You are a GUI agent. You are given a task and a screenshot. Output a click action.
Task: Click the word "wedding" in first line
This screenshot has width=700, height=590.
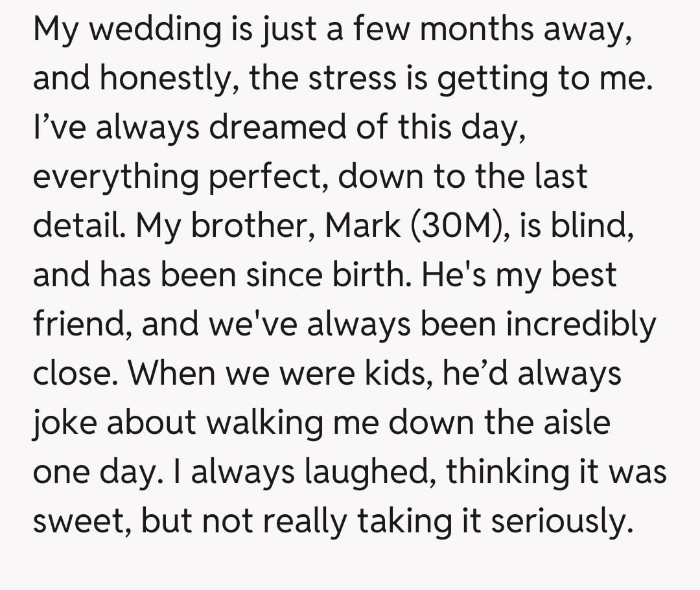click(x=142, y=30)
